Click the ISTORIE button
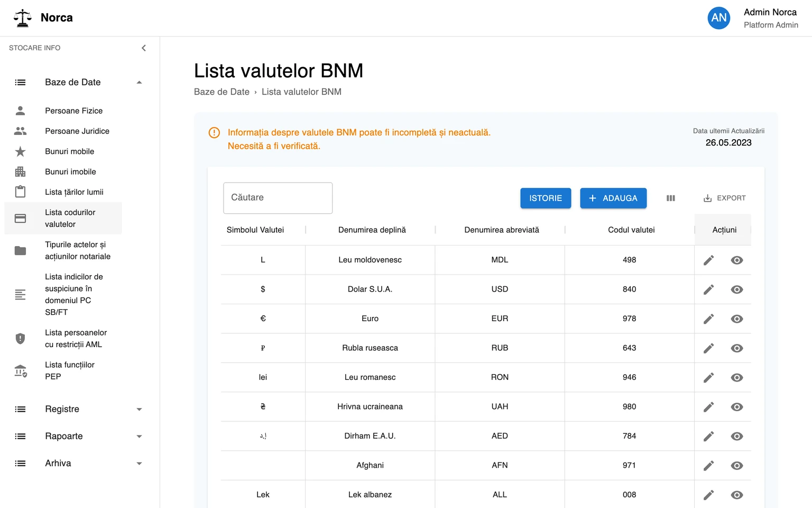812x508 pixels. tap(546, 198)
